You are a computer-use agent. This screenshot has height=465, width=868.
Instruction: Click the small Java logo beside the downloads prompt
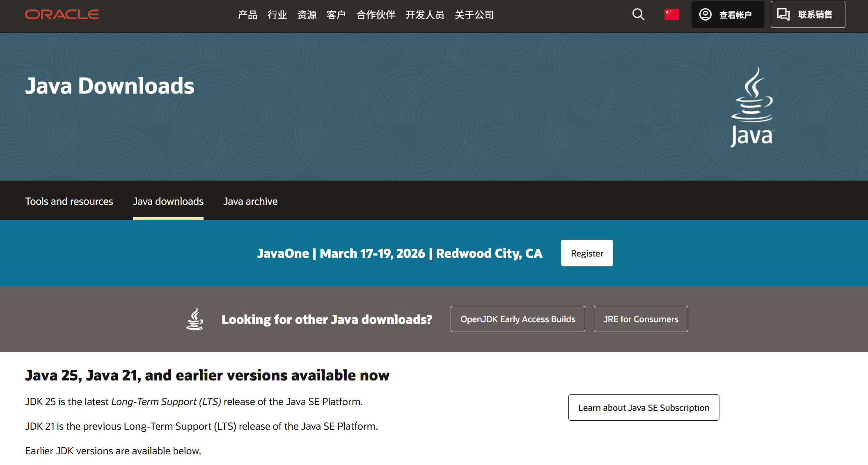tap(195, 319)
